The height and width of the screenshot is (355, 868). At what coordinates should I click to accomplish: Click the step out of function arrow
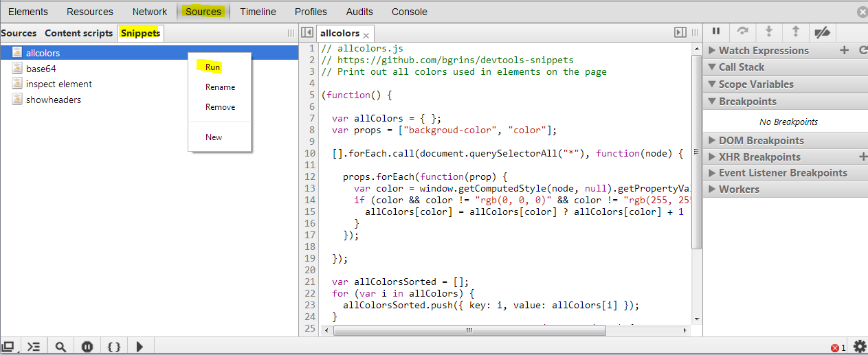click(x=795, y=32)
